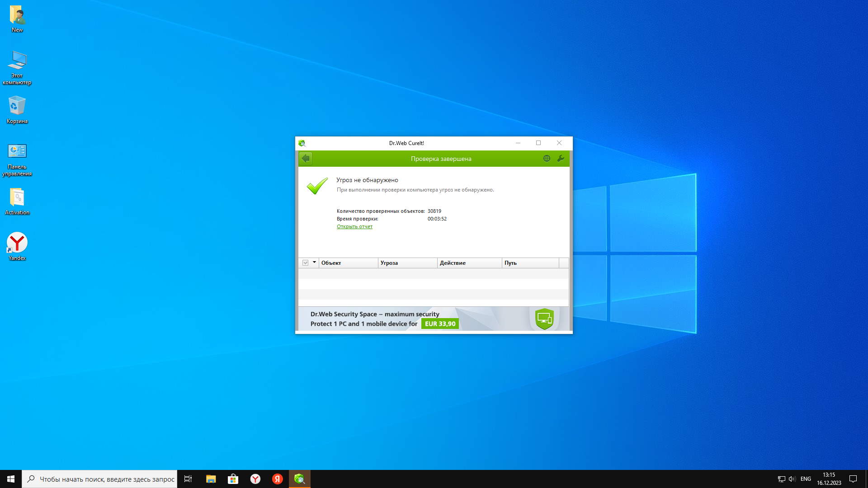Open the Yandex desktop shortcut

point(17,246)
